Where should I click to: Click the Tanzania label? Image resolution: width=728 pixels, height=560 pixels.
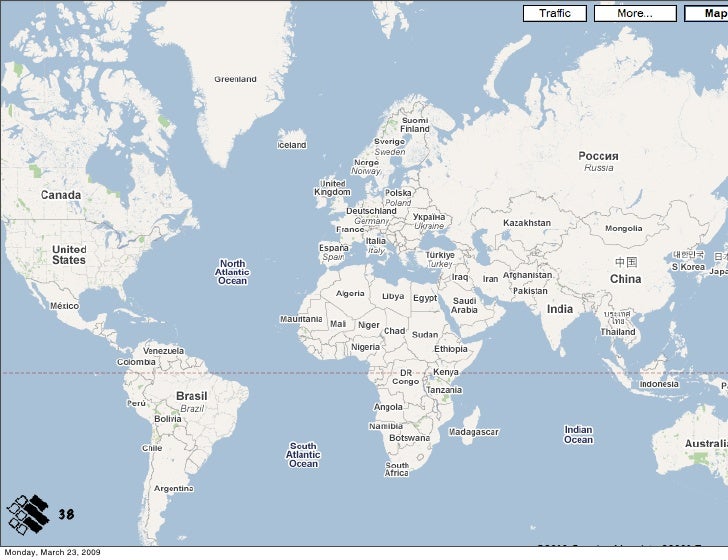point(444,390)
